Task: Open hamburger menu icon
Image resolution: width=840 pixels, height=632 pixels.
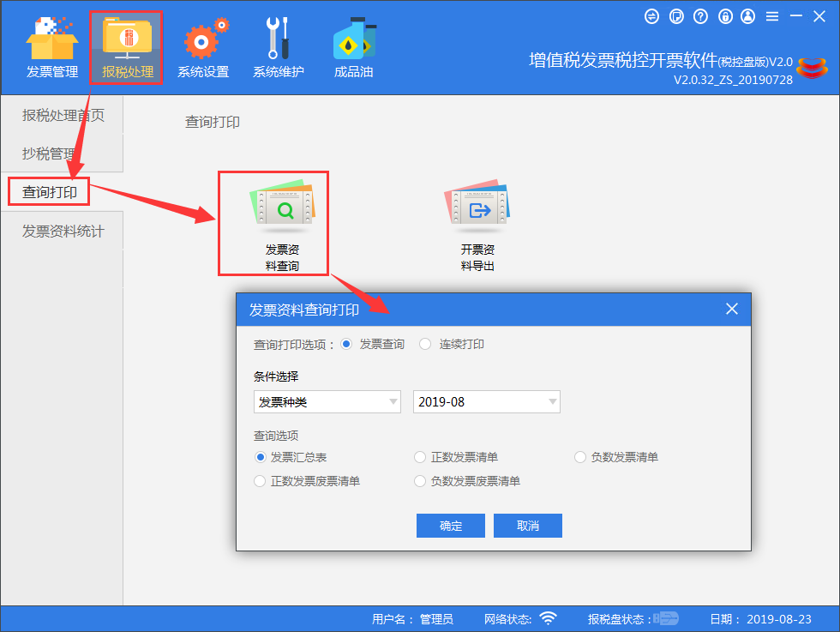Action: [x=772, y=16]
